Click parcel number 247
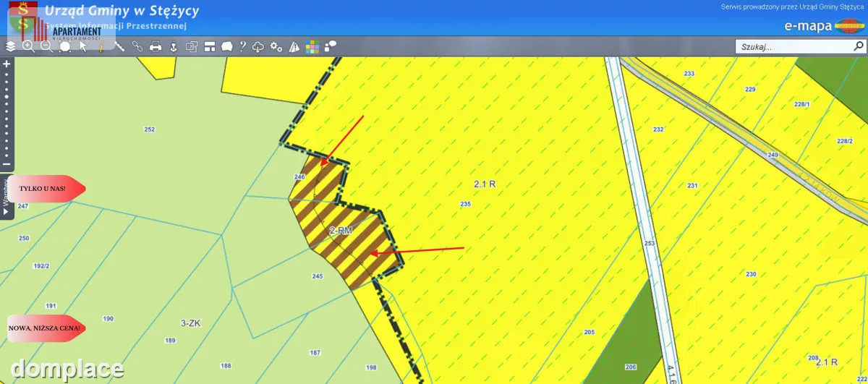 (22, 206)
